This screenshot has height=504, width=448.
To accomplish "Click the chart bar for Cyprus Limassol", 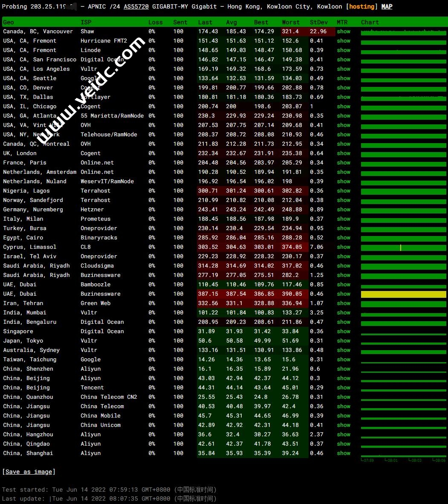I will coord(403,248).
